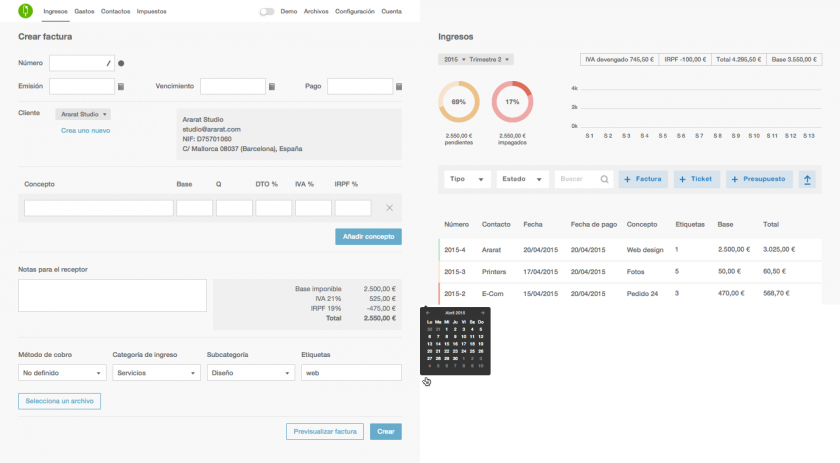Click the search magnifier icon

pos(605,179)
